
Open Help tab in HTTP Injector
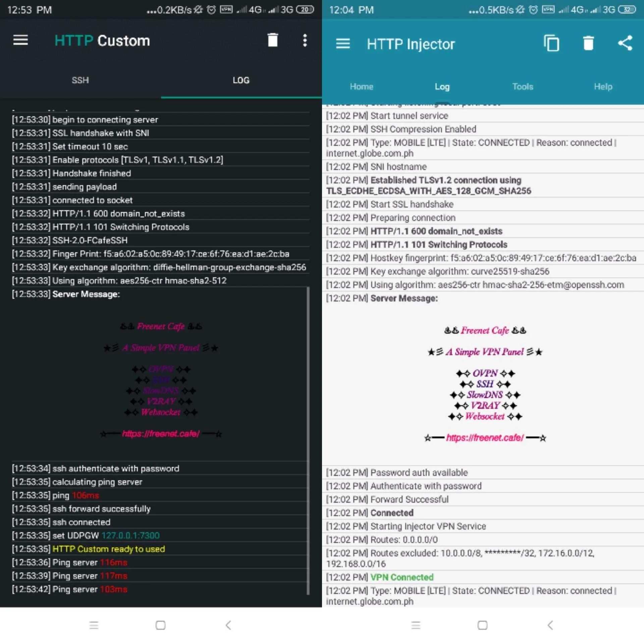coord(603,87)
